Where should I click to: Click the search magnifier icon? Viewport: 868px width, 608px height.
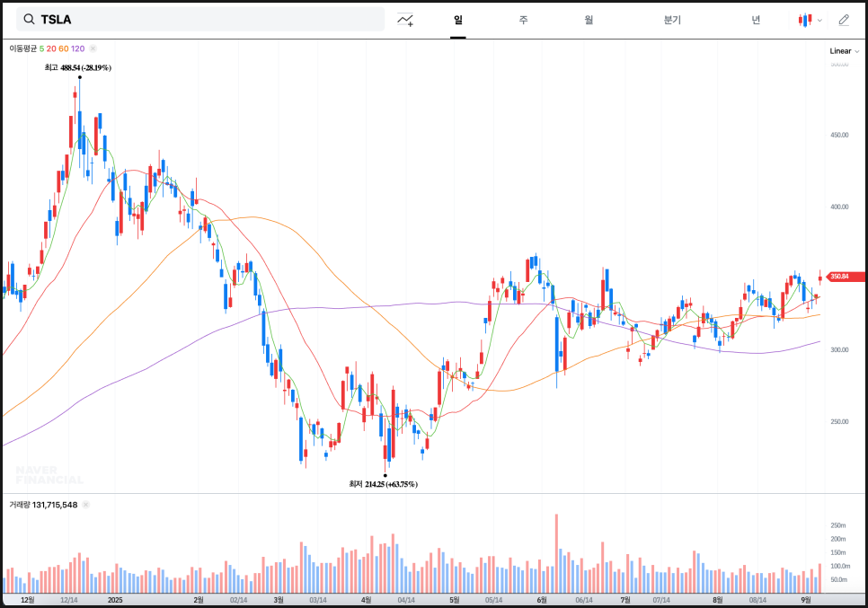tap(29, 20)
